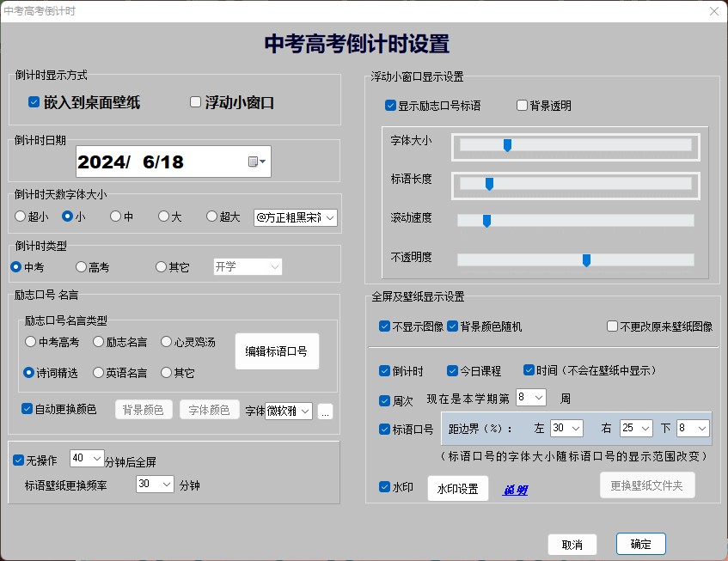Choose 中考高考 slogan type
Image resolution: width=728 pixels, height=561 pixels.
tap(30, 342)
